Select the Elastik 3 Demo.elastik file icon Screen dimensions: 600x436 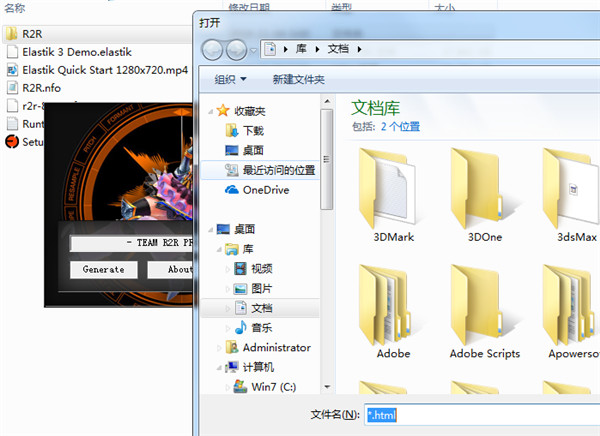click(12, 52)
